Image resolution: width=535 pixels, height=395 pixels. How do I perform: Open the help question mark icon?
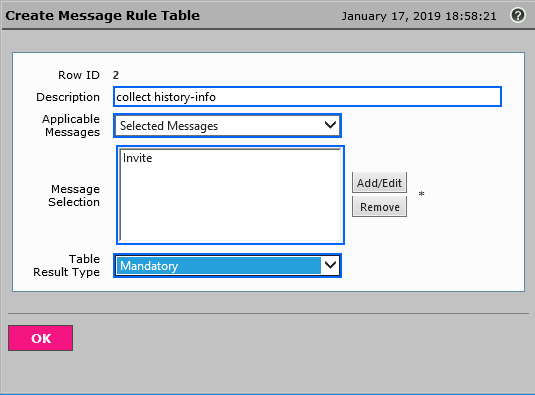[518, 15]
